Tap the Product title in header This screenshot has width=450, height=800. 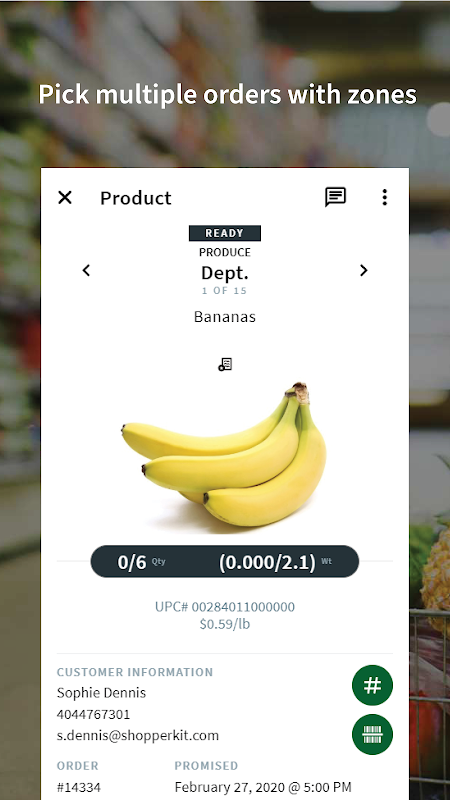(136, 197)
